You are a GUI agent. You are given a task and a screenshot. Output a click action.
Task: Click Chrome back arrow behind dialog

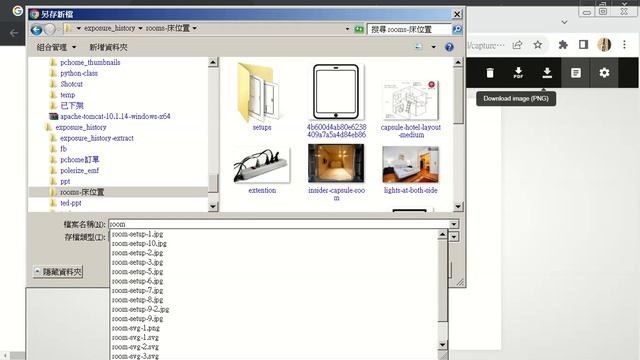(x=13, y=33)
